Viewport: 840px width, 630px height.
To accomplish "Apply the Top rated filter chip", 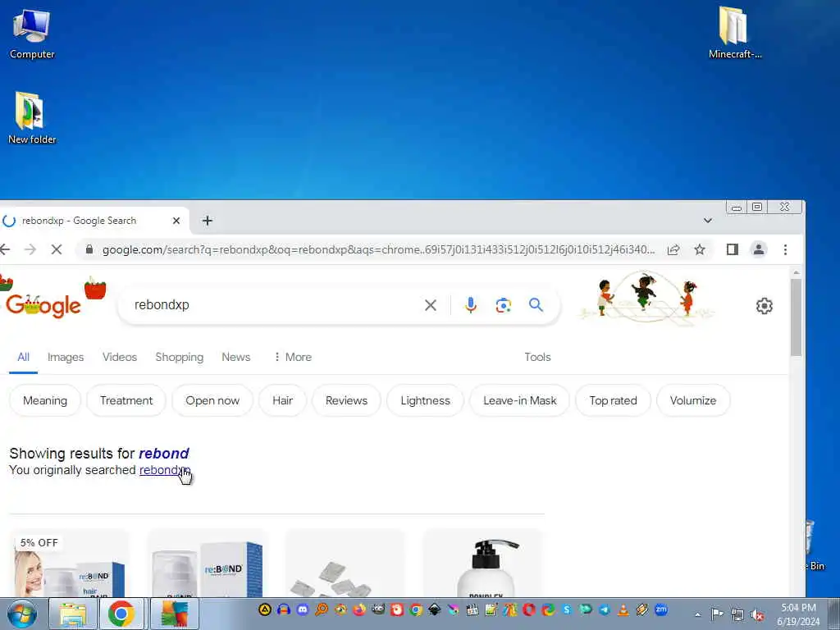I will click(x=613, y=400).
